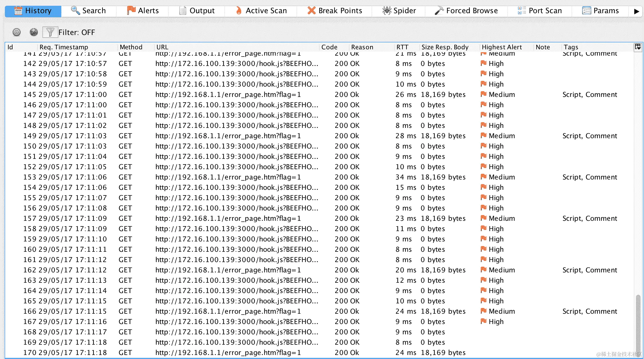The height and width of the screenshot is (359, 644).
Task: Click the target scope icon in toolbar
Action: [17, 32]
